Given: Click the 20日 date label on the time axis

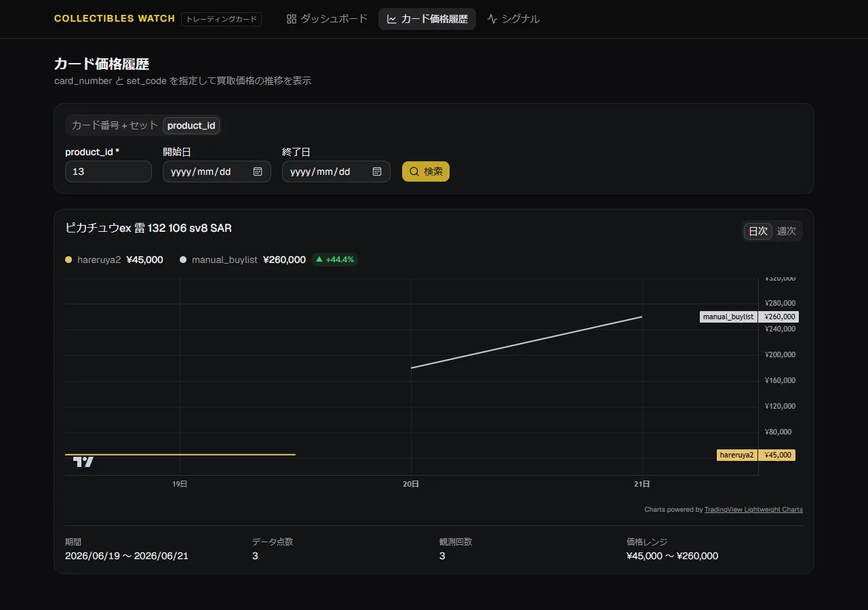Looking at the screenshot, I should coord(411,484).
